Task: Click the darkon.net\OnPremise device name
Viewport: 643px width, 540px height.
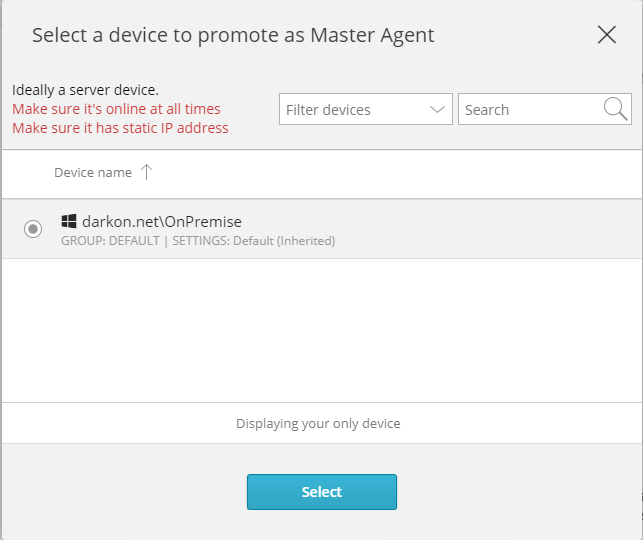Action: tap(162, 222)
